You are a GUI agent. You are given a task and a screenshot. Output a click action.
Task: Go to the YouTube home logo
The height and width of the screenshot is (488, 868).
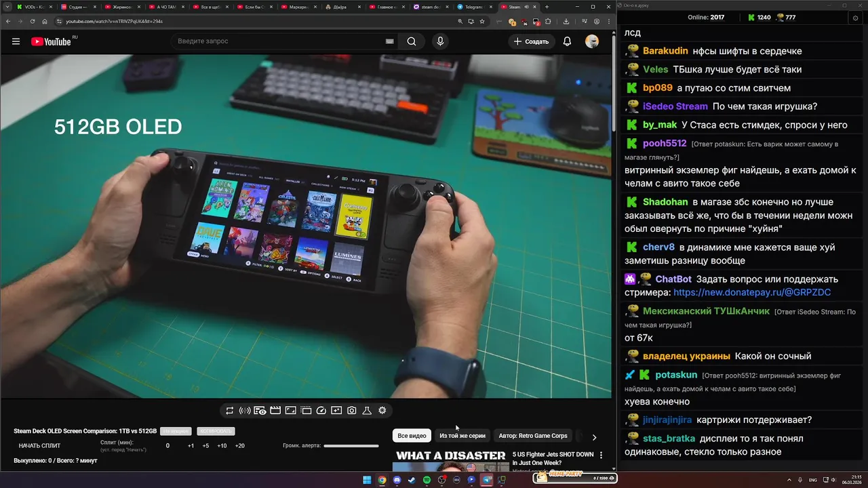coord(51,41)
